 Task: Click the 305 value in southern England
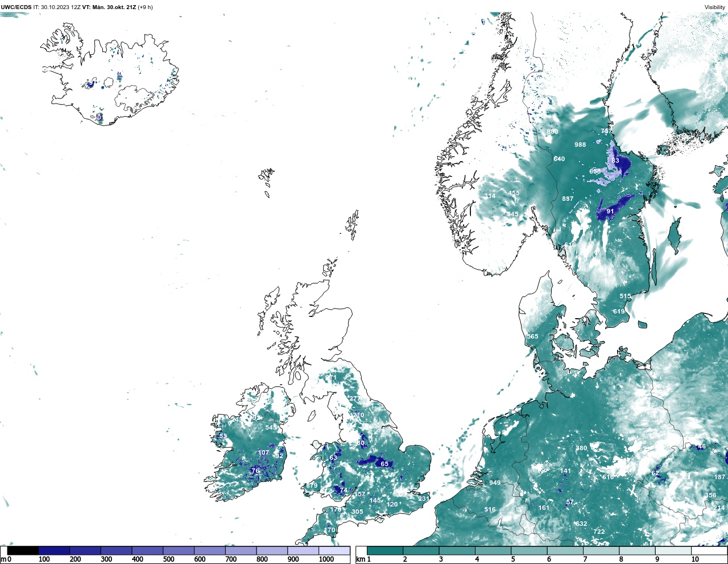tap(357, 512)
